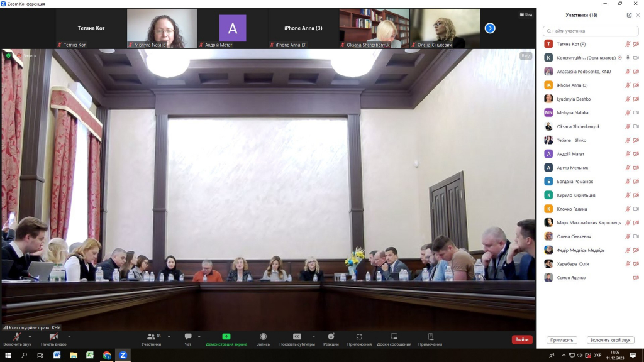Select Mishyna Natalia video thumbnail
Image resolution: width=644 pixels, height=362 pixels.
[162, 28]
